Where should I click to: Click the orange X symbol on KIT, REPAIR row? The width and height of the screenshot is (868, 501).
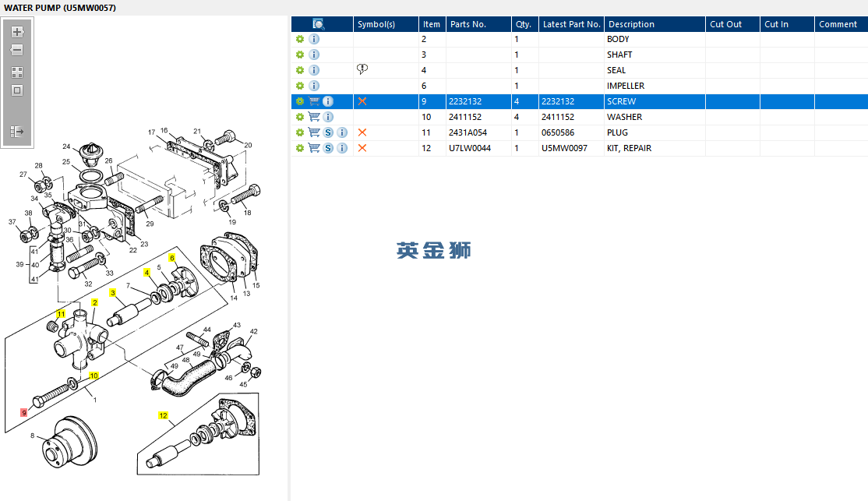[x=362, y=148]
